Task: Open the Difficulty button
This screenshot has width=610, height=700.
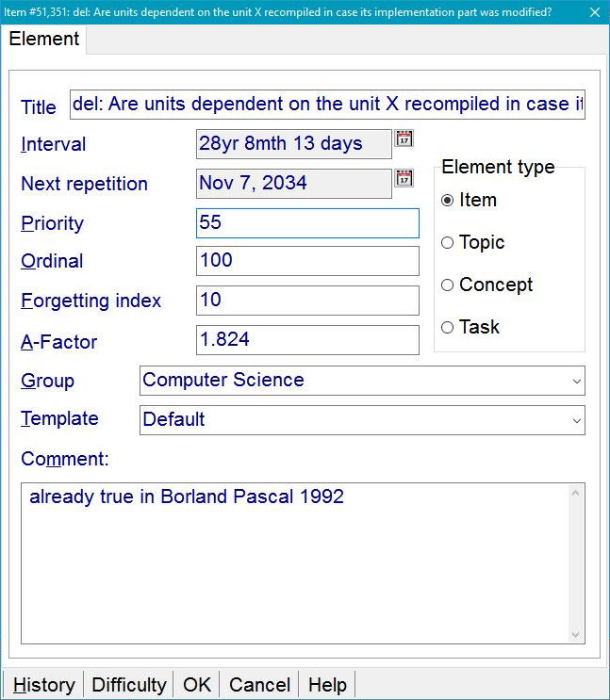Action: [x=129, y=685]
